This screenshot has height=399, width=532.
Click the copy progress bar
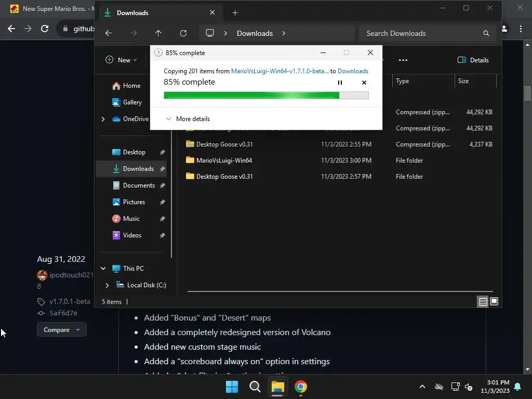266,96
